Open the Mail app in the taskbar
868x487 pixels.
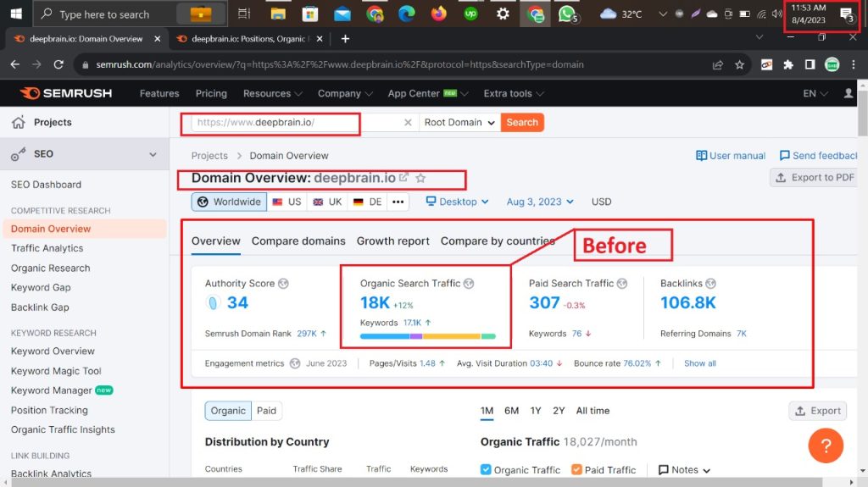[x=342, y=14]
